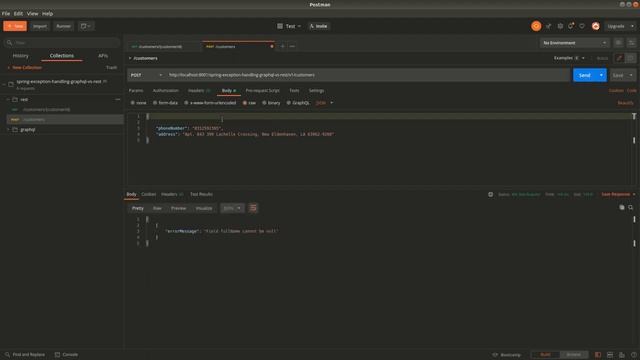Click the Import button
Image resolution: width=640 pixels, height=360 pixels.
click(x=40, y=26)
